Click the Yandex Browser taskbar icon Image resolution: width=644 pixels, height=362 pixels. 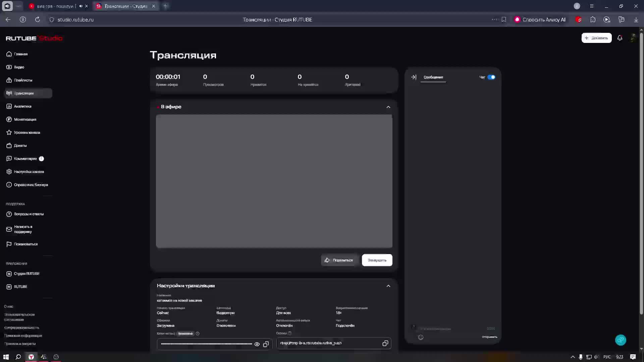31,357
